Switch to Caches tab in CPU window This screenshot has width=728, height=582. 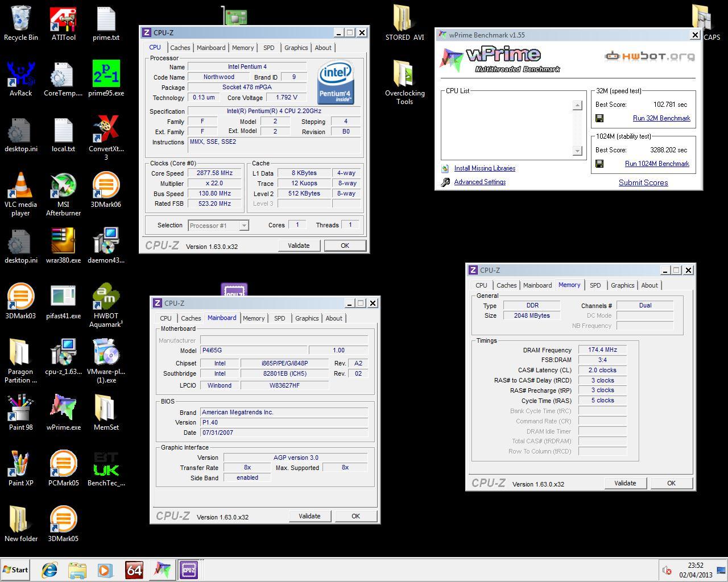pyautogui.click(x=180, y=48)
